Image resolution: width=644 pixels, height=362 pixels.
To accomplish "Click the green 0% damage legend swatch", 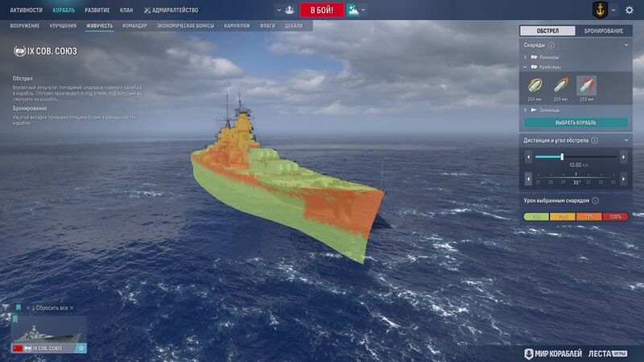I will (536, 216).
